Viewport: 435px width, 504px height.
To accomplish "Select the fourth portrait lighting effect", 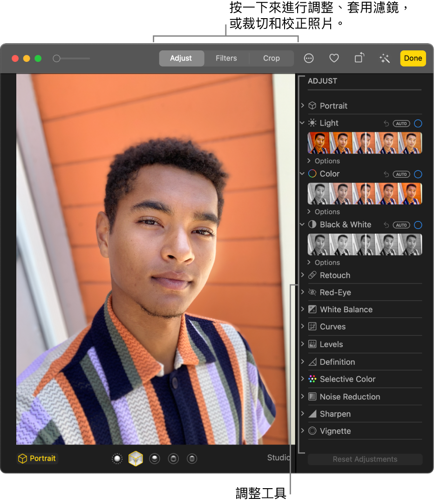I will tap(173, 459).
